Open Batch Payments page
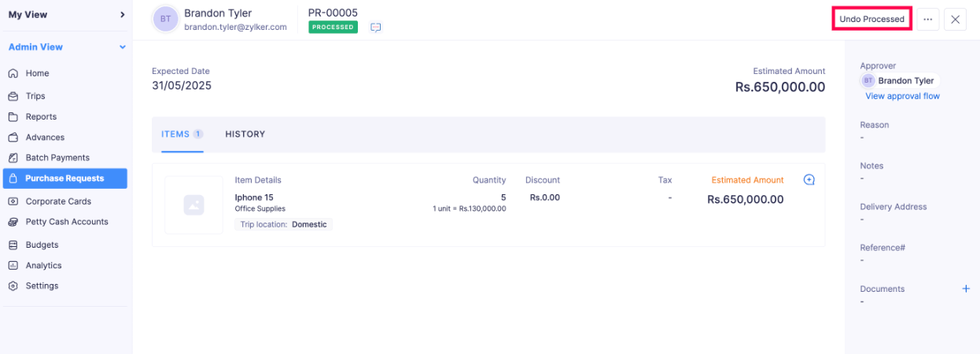The image size is (980, 354). (x=57, y=157)
